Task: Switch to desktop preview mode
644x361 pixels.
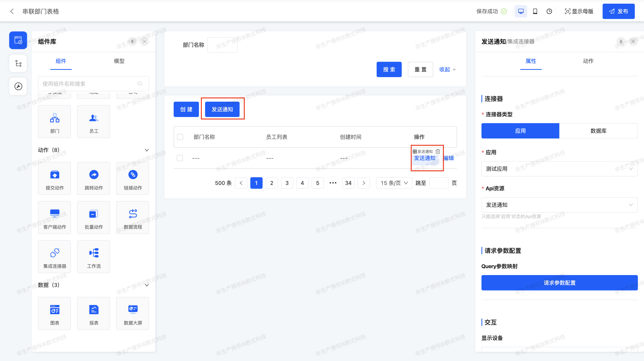Action: [521, 11]
